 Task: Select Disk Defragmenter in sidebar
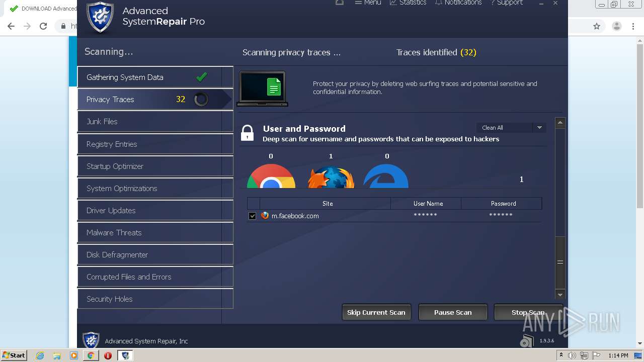(x=155, y=255)
